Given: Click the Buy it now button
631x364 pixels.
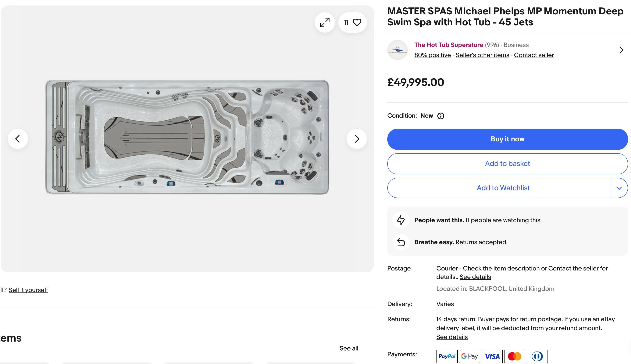Looking at the screenshot, I should (x=507, y=139).
